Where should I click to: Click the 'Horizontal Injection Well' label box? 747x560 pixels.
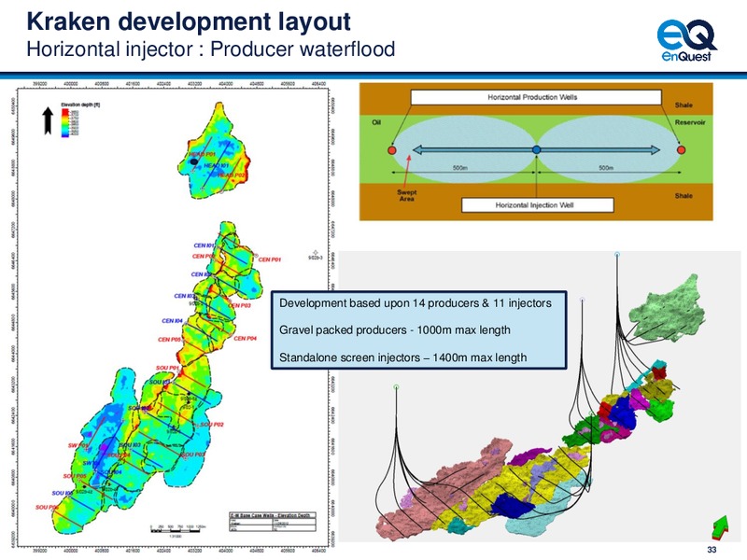[538, 204]
